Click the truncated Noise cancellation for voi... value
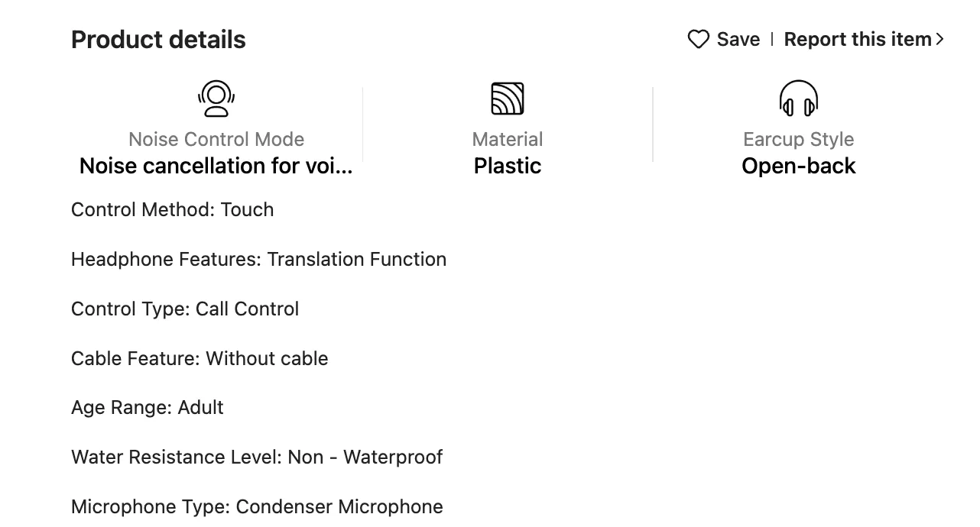 pyautogui.click(x=216, y=166)
